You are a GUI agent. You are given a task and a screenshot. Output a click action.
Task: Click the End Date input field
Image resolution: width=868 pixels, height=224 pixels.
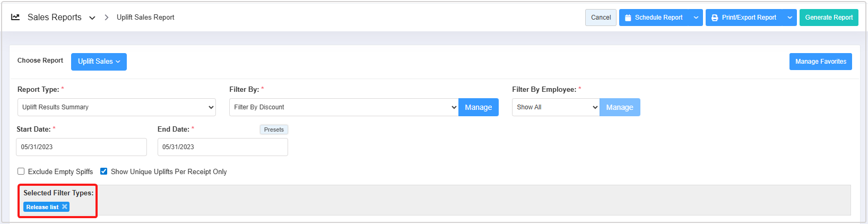coord(222,147)
